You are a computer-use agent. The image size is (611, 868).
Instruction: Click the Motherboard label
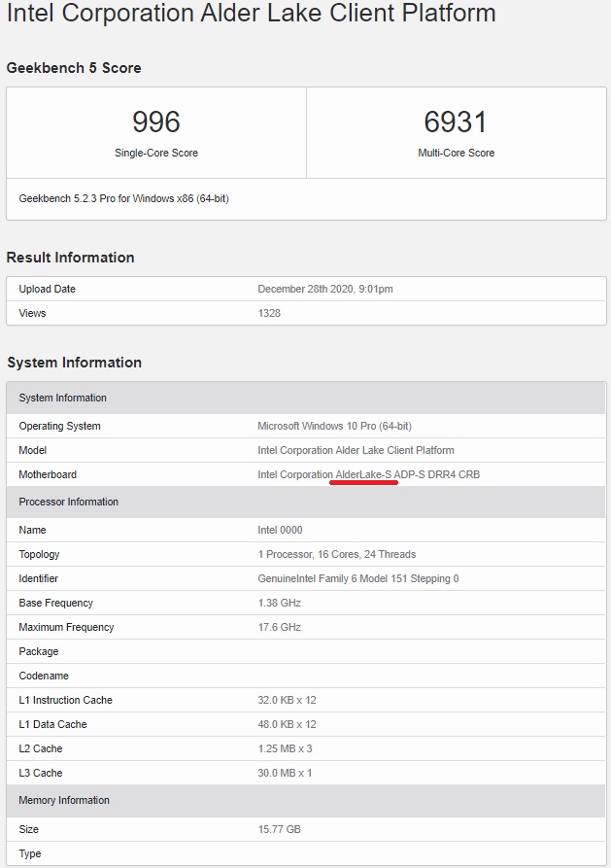coord(48,475)
